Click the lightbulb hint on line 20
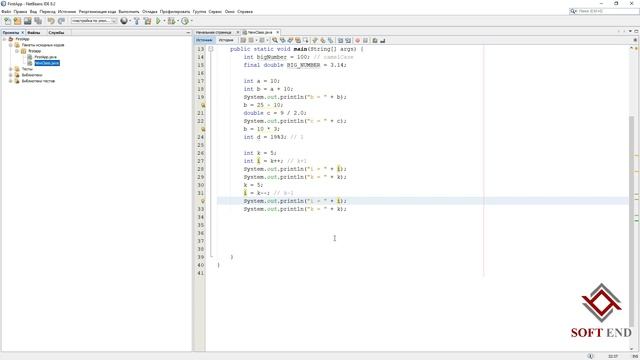The image size is (640, 360). click(x=202, y=105)
